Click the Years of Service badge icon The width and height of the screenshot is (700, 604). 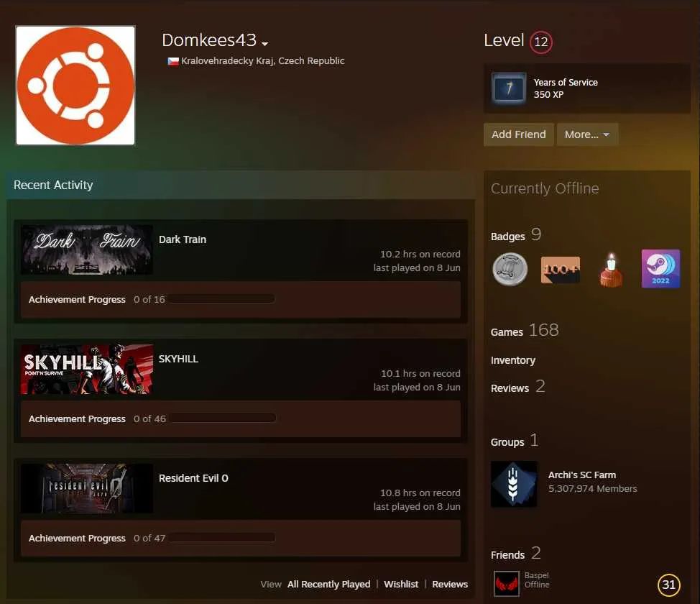(509, 88)
